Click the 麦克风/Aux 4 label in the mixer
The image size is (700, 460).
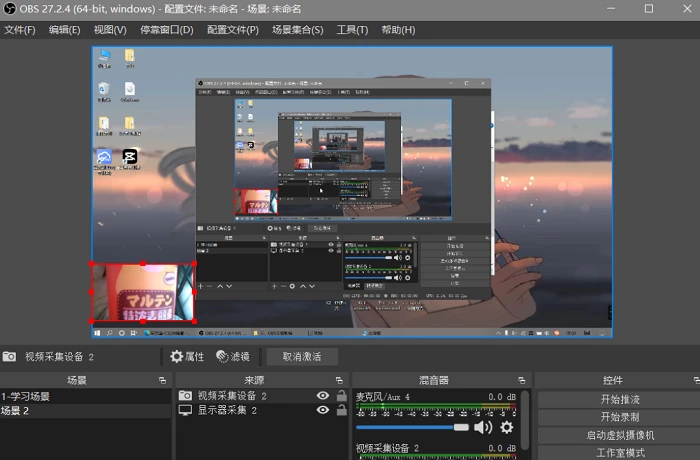[x=383, y=397]
